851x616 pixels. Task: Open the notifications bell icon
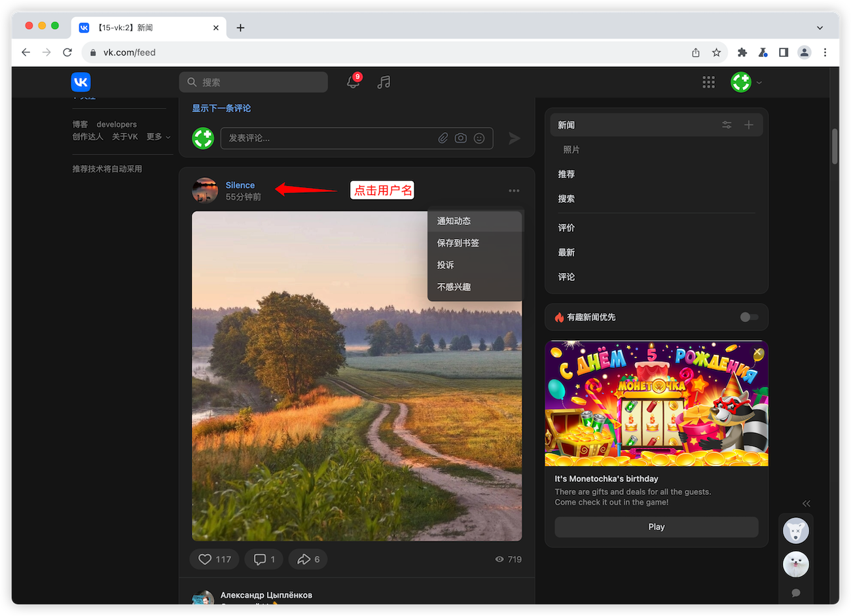click(x=353, y=82)
